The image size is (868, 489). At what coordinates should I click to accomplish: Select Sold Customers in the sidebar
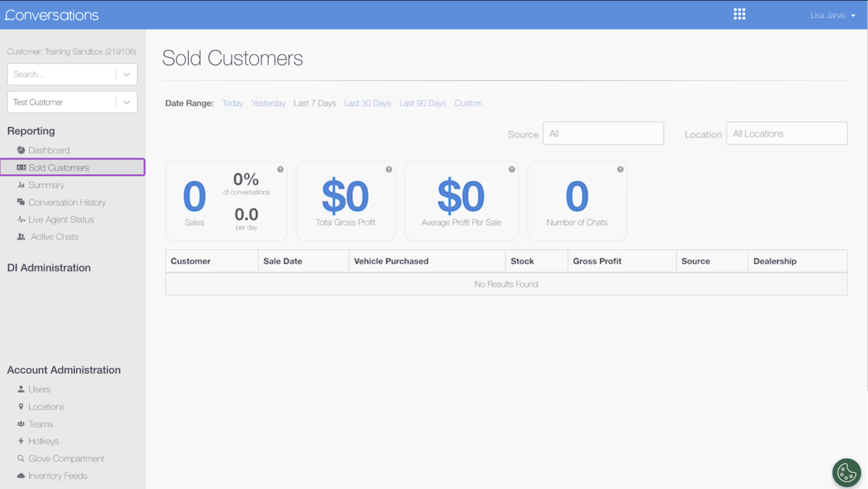coord(73,167)
